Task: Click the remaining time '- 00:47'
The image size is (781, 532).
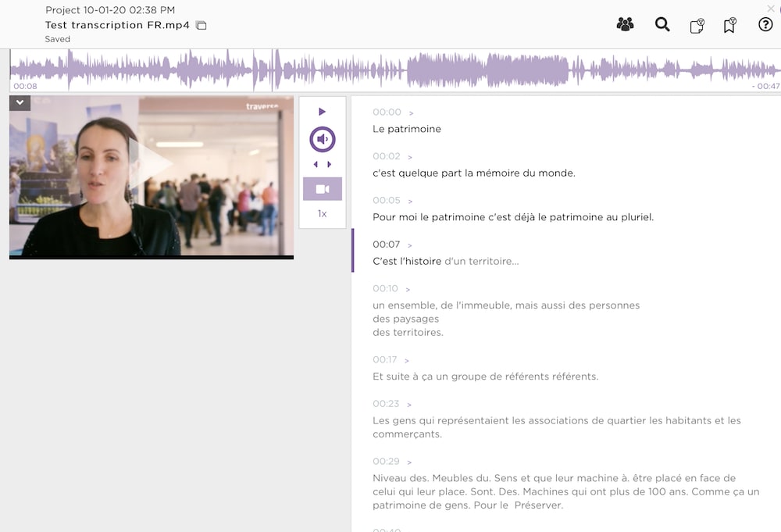Action: pos(765,86)
